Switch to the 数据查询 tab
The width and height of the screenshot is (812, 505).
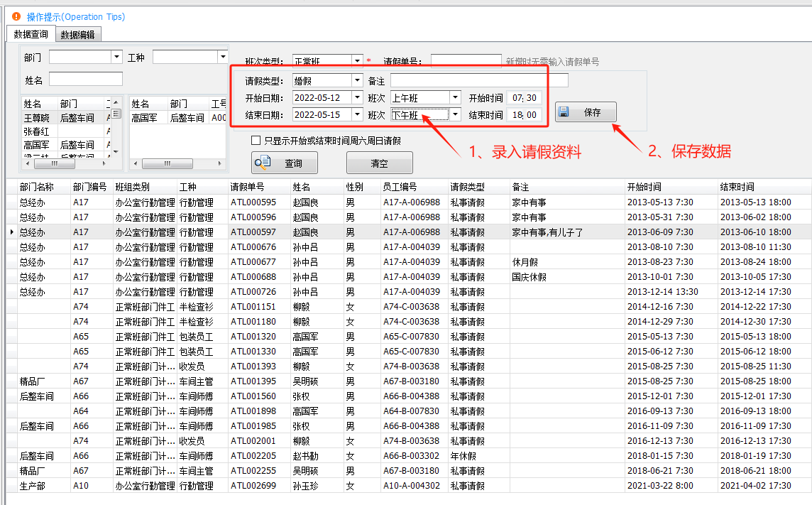(31, 34)
